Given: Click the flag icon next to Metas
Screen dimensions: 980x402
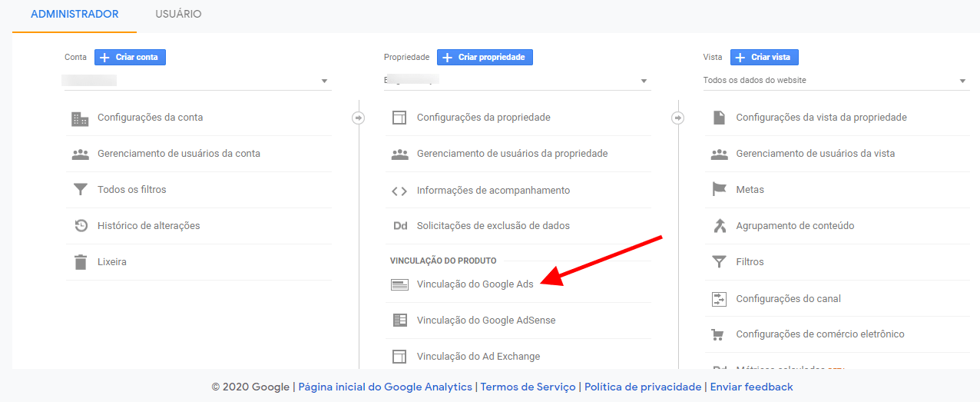Looking at the screenshot, I should tap(719, 190).
